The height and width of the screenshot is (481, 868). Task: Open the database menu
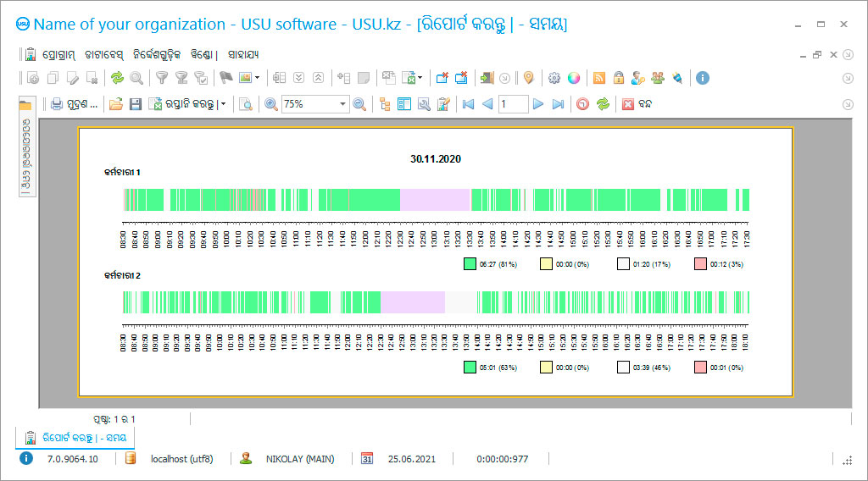point(103,54)
